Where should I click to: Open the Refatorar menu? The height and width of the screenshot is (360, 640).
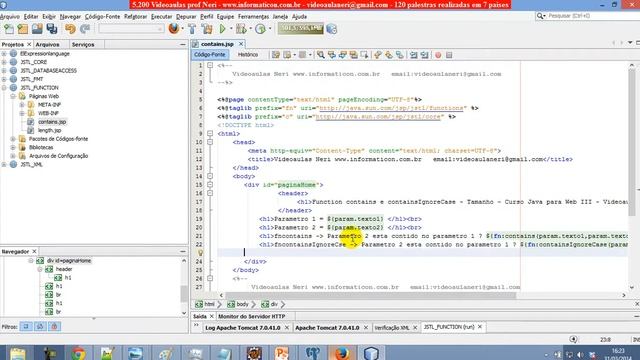[135, 17]
